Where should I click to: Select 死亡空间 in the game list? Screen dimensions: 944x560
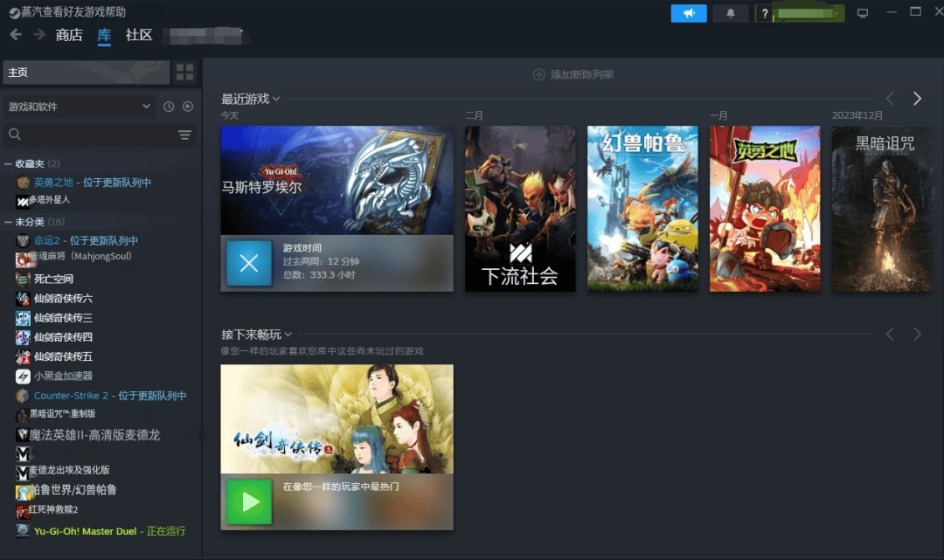(53, 279)
